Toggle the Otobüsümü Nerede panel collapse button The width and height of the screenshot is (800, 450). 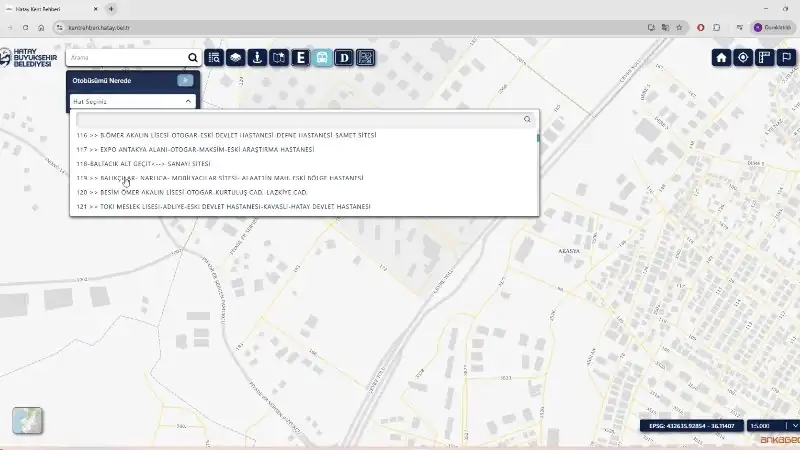tap(185, 80)
